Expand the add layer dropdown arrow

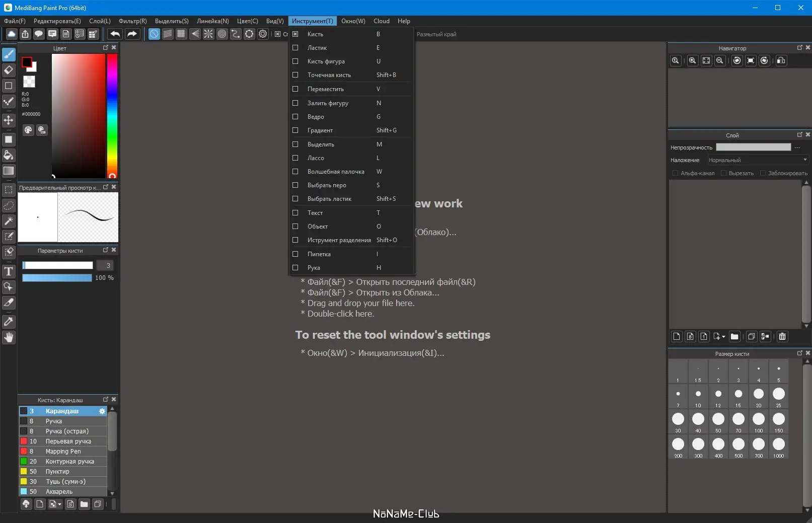pos(723,336)
